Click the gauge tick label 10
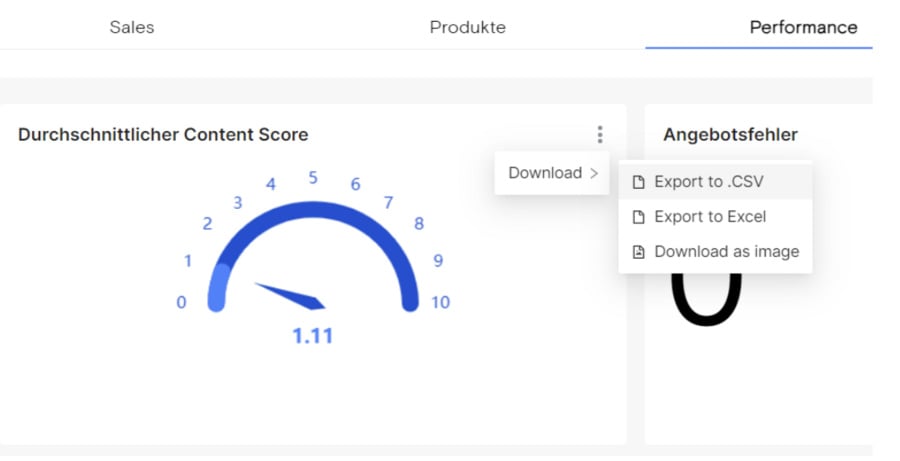 [x=440, y=302]
